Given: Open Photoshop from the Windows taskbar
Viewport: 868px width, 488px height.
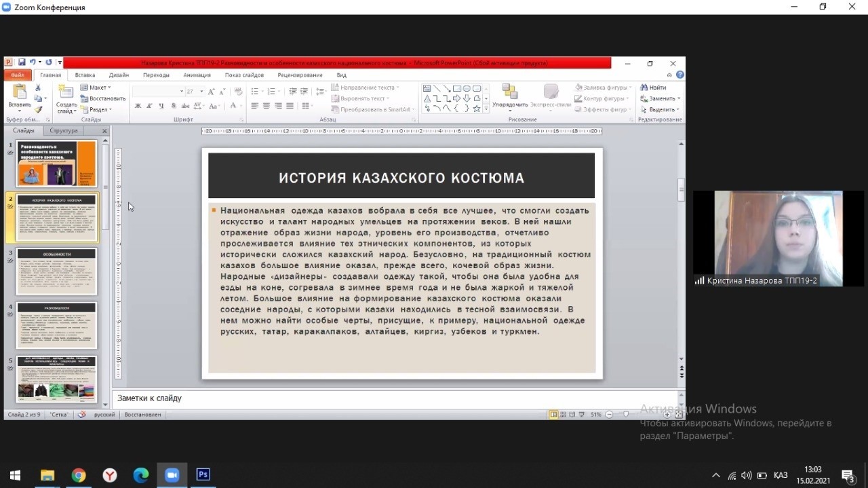Looking at the screenshot, I should (203, 474).
